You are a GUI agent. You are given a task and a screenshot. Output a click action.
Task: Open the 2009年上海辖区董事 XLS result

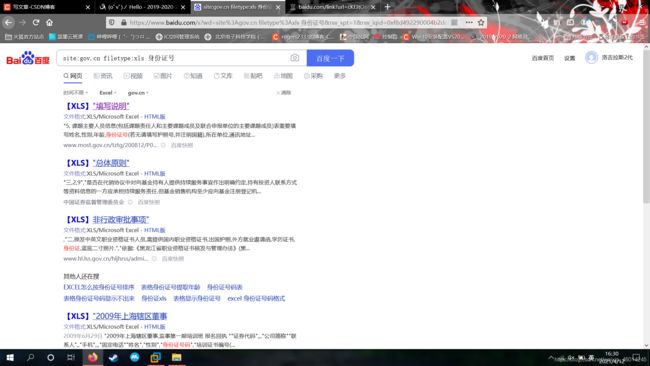click(130, 316)
